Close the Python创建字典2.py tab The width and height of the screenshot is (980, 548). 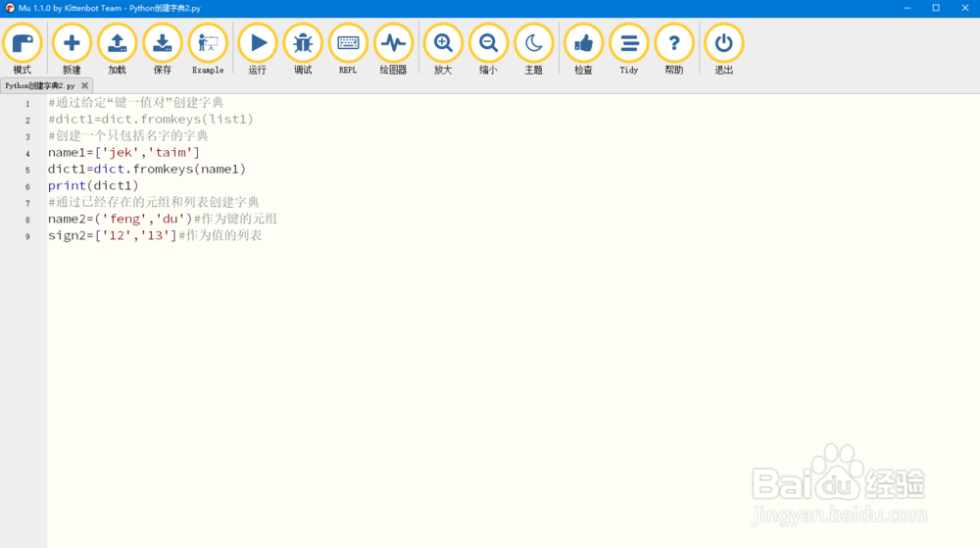click(x=84, y=85)
